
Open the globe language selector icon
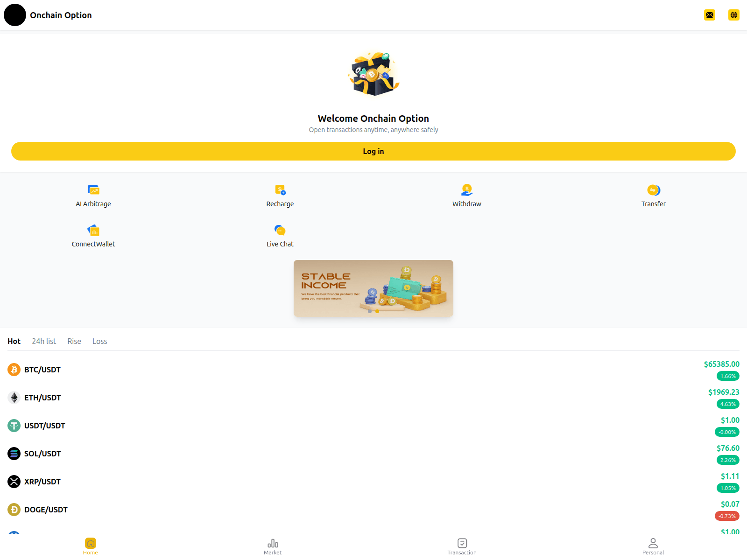734,15
